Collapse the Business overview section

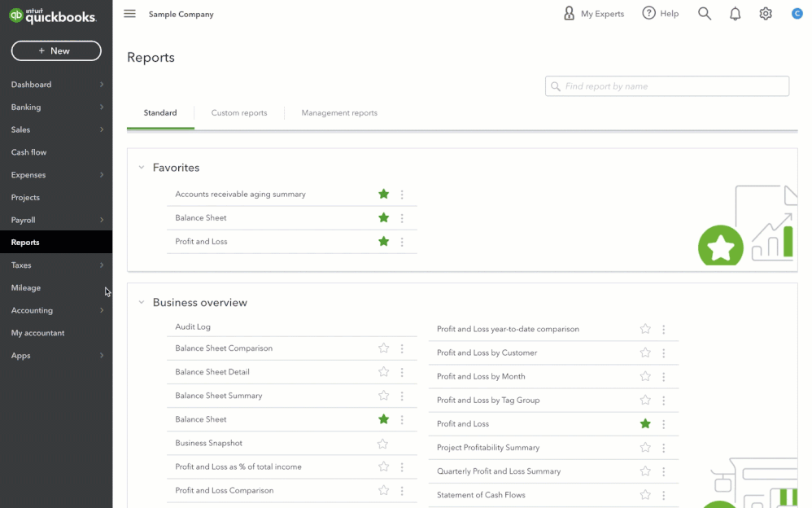click(142, 303)
